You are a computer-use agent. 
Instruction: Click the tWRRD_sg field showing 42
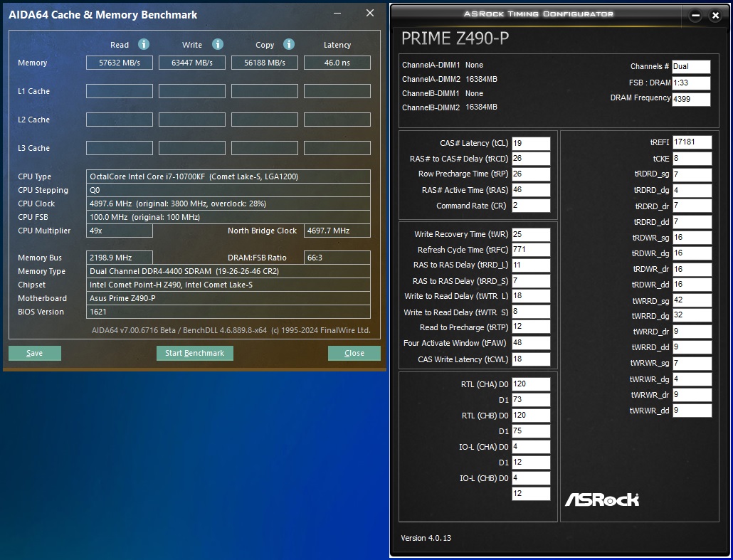(x=692, y=300)
